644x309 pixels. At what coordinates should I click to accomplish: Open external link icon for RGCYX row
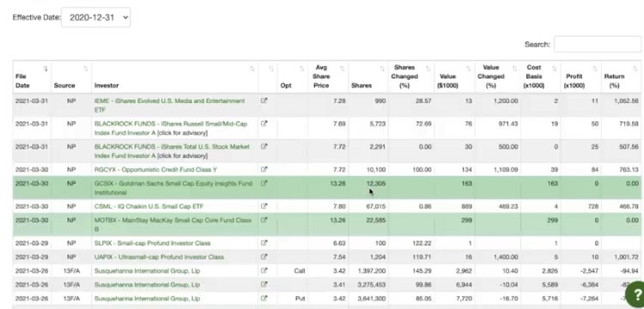point(264,169)
